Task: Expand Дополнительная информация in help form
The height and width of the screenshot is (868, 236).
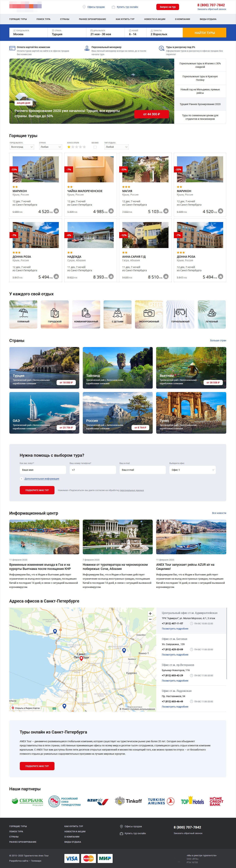Action: click(x=41, y=479)
